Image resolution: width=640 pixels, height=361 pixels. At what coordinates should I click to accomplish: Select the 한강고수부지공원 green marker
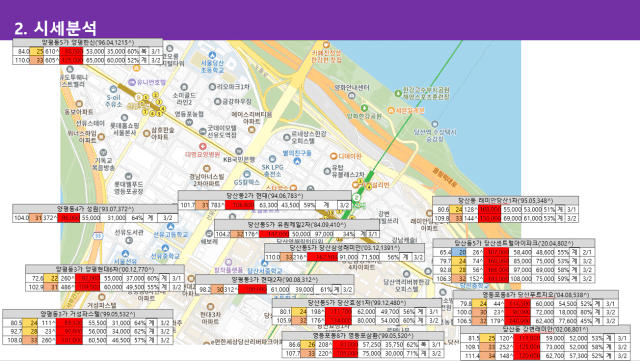(x=398, y=93)
